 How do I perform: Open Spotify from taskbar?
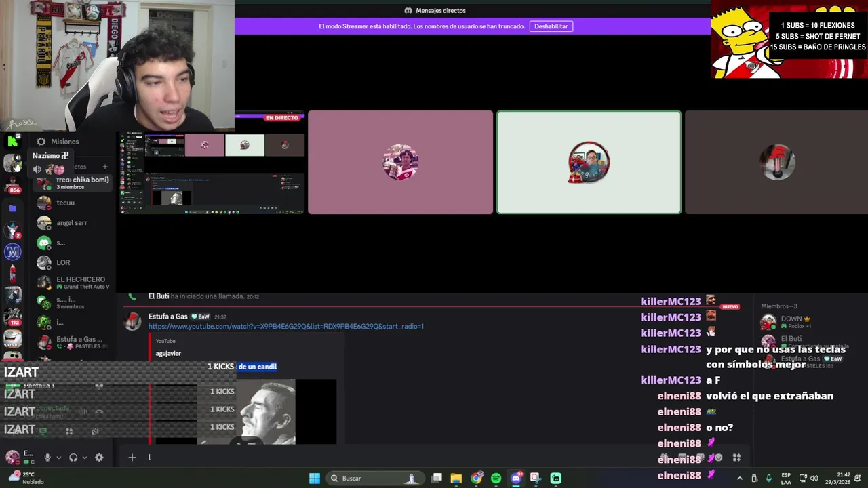pos(496,479)
